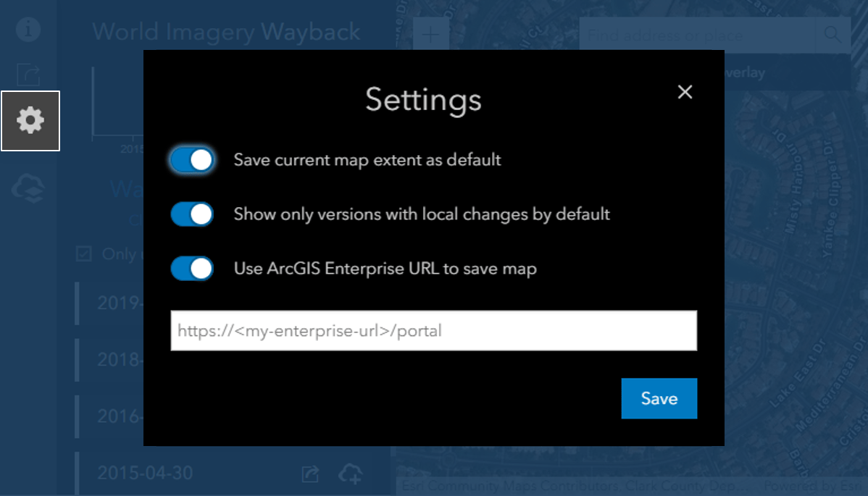The width and height of the screenshot is (868, 496).
Task: Click the cloud-add icon for 2015-04-30
Action: 350,474
